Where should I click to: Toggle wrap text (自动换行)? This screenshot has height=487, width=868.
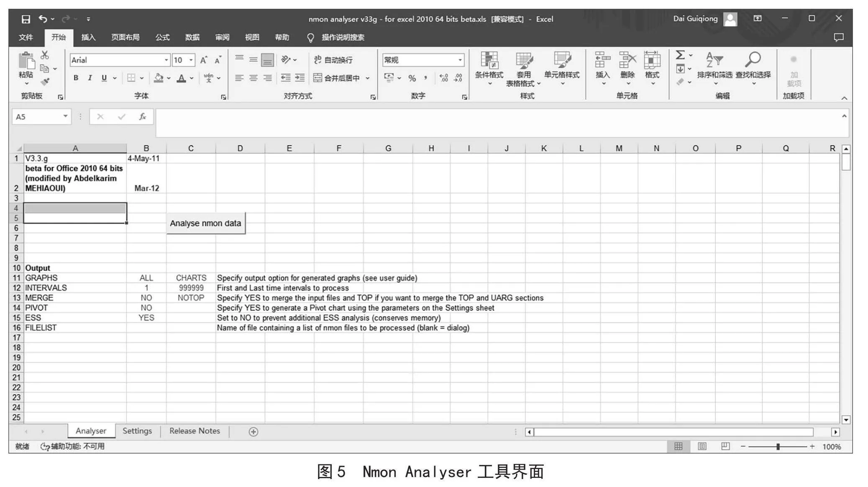(x=333, y=60)
